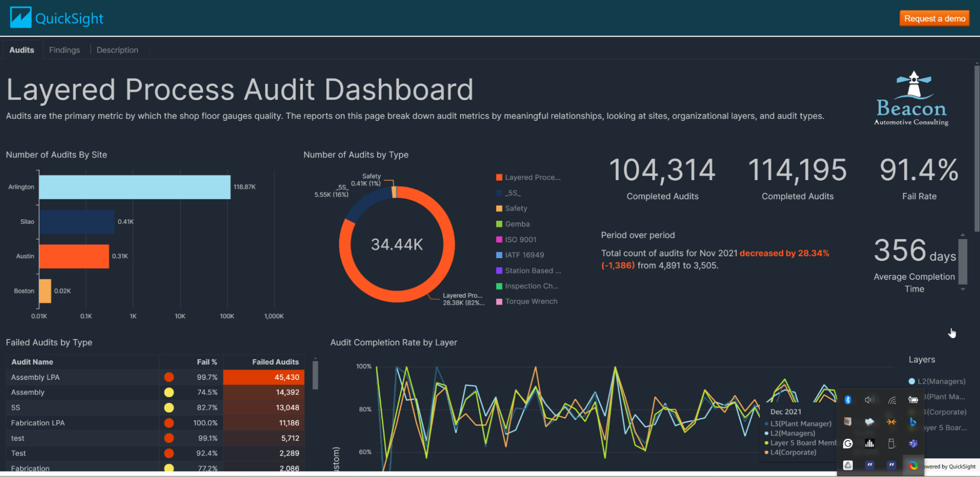Select the Arlington bar in the site chart

coord(134,187)
